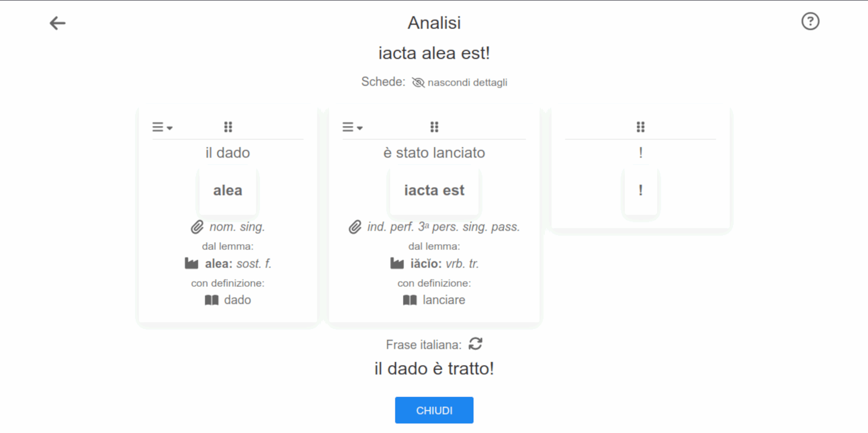Click the paperclip icon beside nom. sing.

(197, 227)
